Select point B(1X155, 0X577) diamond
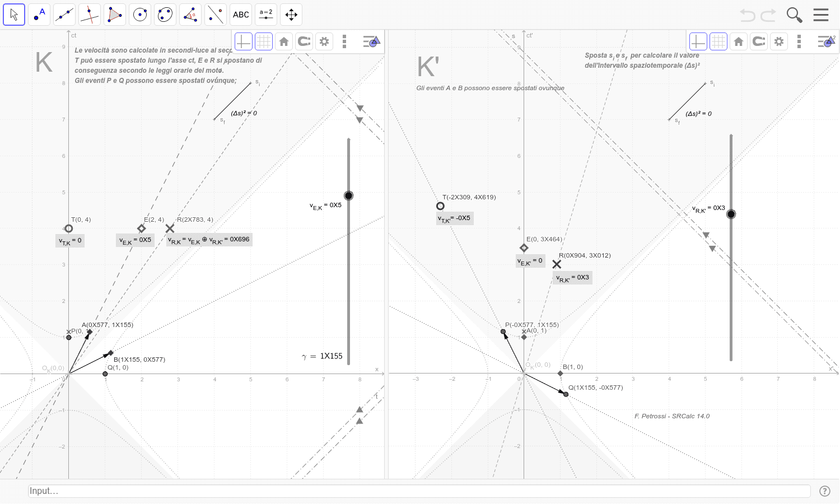Screen dimensions: 840x504 (x=111, y=353)
